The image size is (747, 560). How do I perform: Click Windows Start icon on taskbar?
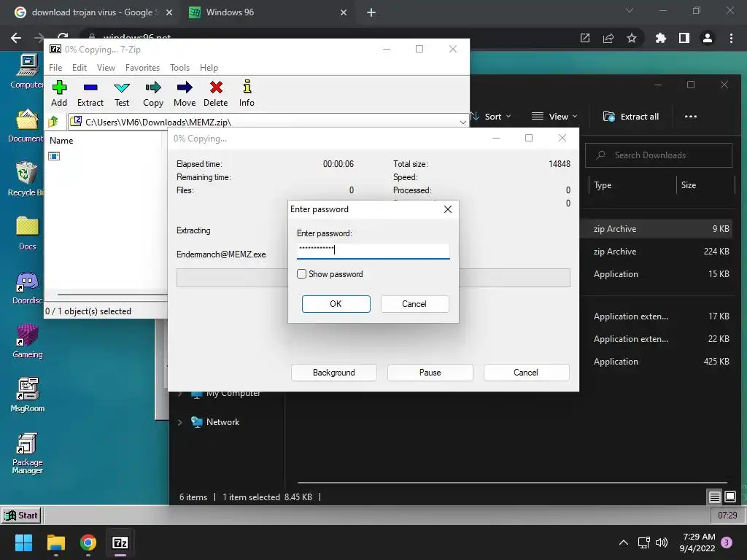pos(23,542)
